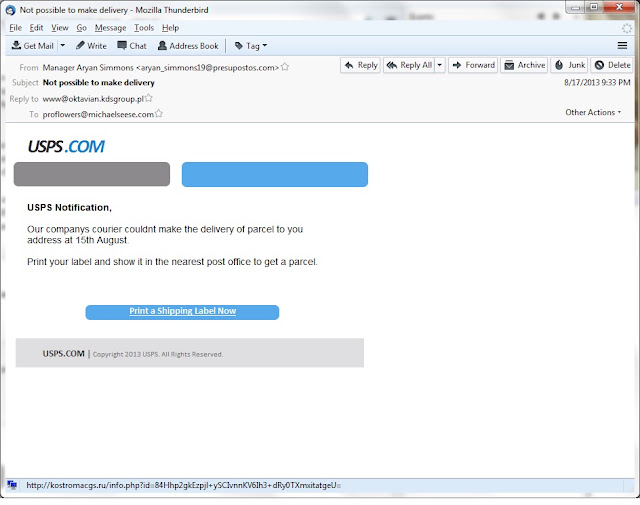This screenshot has height=505, width=640.
Task: Click reply-to address www@oktavian.kdsgroup.pl
Action: pos(93,99)
